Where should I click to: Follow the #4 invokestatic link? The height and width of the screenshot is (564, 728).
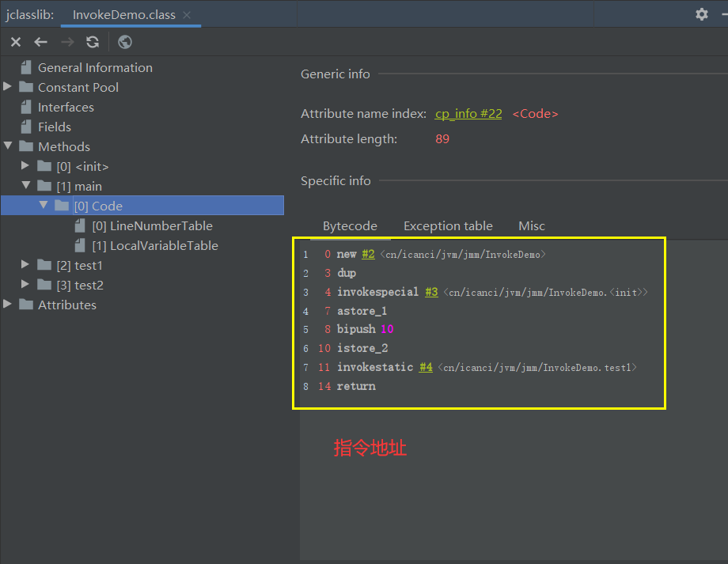point(426,367)
